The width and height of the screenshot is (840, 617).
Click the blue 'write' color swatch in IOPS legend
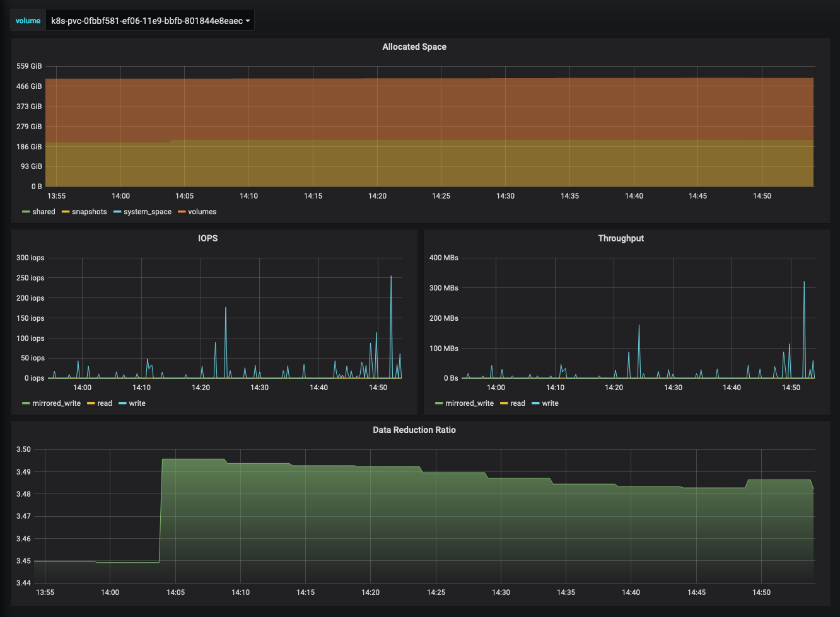(122, 403)
